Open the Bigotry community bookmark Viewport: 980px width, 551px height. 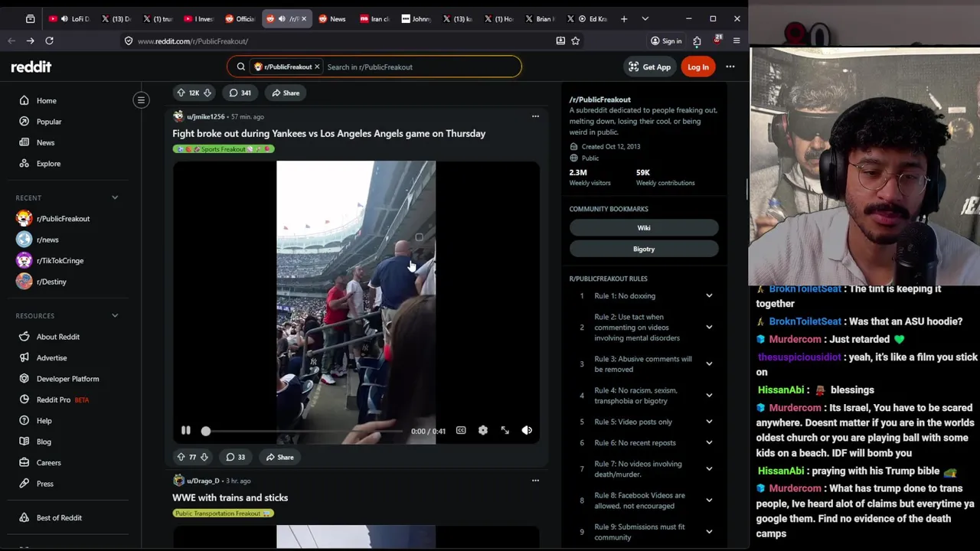coord(644,249)
